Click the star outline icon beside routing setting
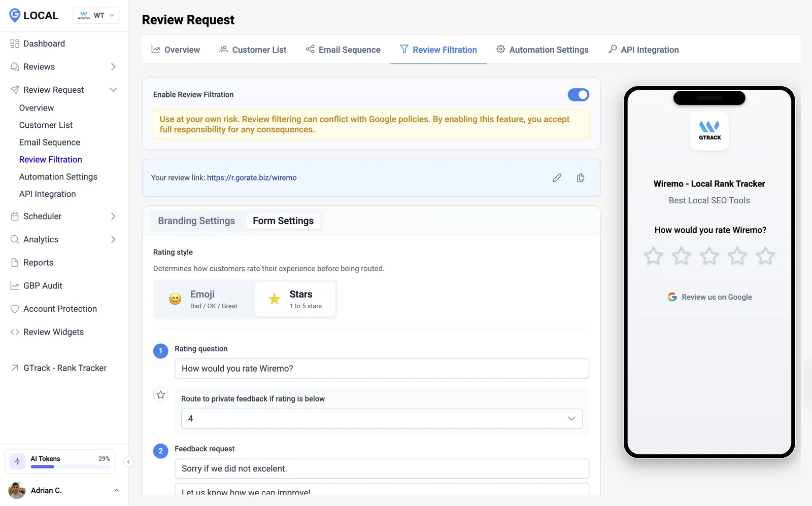 tap(161, 395)
